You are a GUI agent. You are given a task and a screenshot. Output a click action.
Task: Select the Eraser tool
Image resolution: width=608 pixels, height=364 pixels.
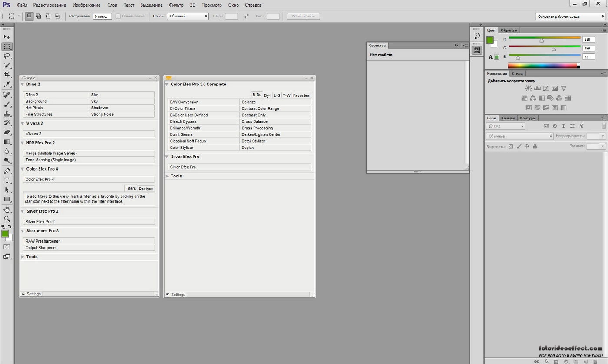click(x=7, y=132)
